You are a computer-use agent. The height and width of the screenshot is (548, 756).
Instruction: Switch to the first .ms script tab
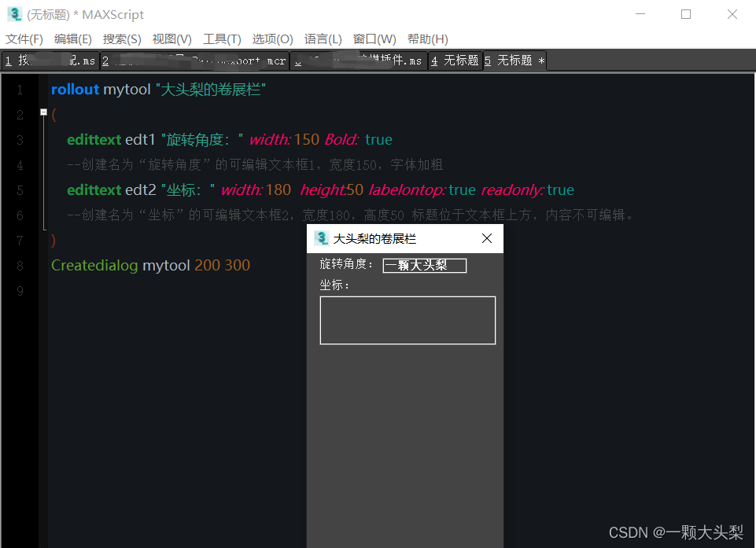51,61
